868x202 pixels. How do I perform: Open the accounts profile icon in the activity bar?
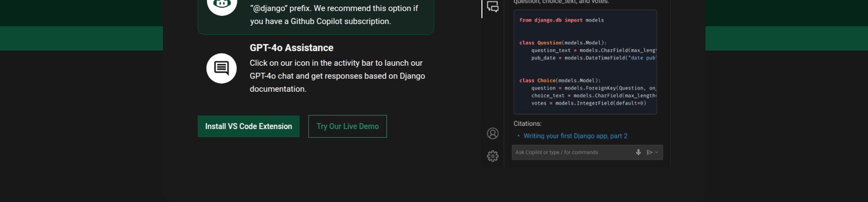(493, 134)
